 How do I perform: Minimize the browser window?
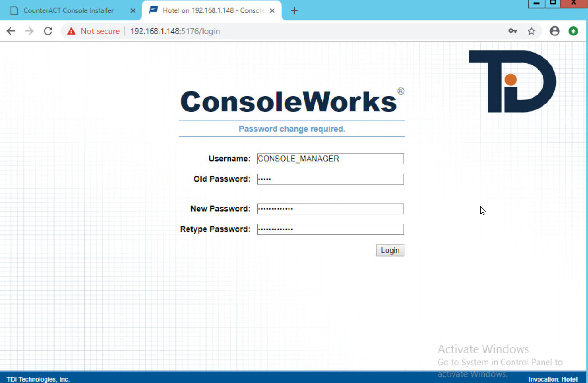point(537,4)
